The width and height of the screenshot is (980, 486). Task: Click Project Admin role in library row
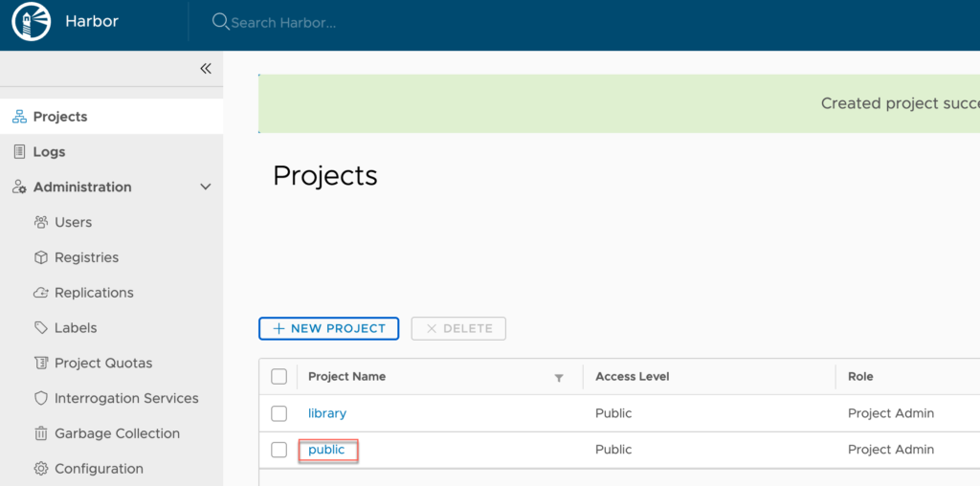click(891, 413)
